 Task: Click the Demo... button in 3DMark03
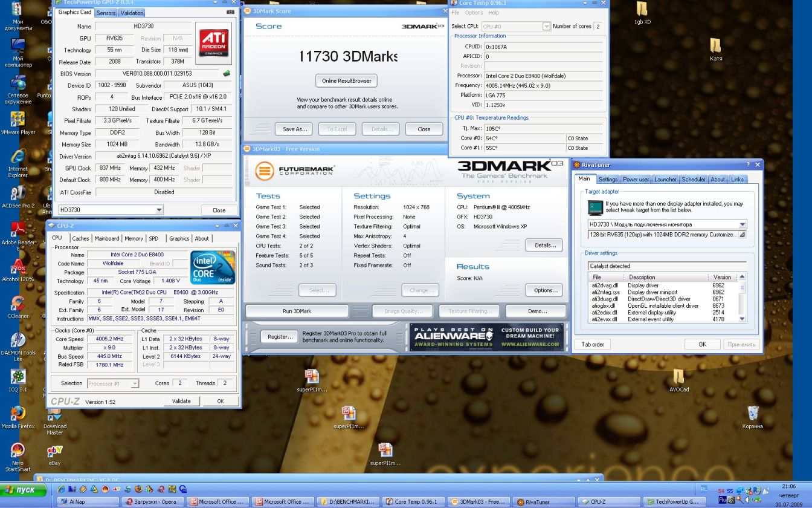click(537, 311)
